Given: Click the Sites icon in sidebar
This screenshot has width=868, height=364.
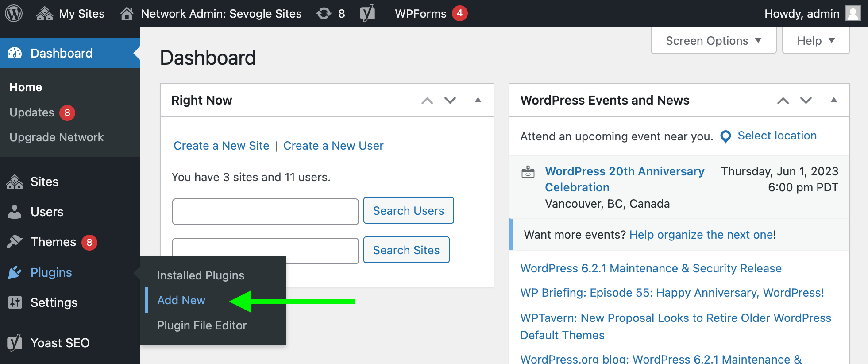Looking at the screenshot, I should [x=15, y=182].
